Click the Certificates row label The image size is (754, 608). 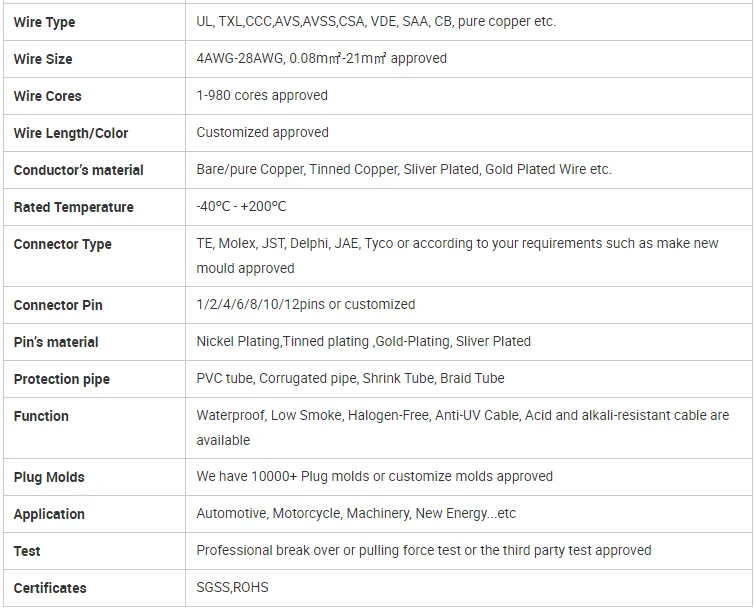pyautogui.click(x=50, y=588)
